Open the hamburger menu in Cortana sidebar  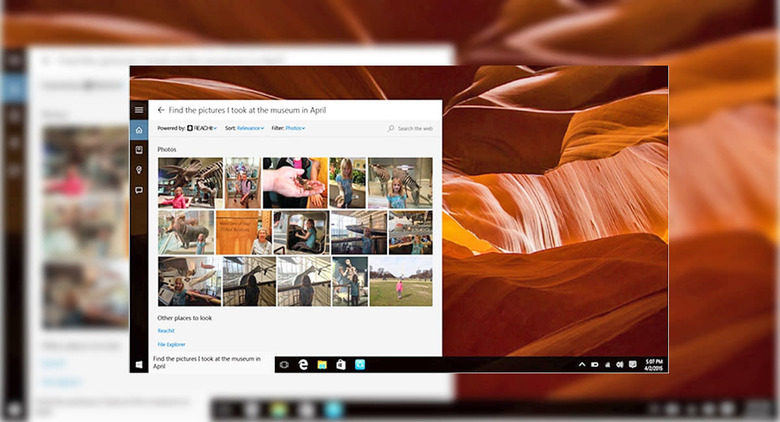[139, 110]
